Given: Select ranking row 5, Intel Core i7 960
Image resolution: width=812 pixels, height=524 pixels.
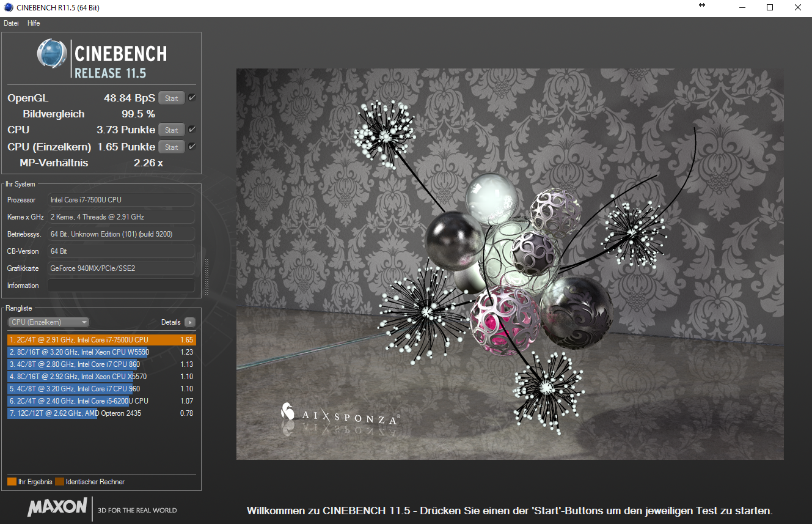Looking at the screenshot, I should [x=101, y=389].
